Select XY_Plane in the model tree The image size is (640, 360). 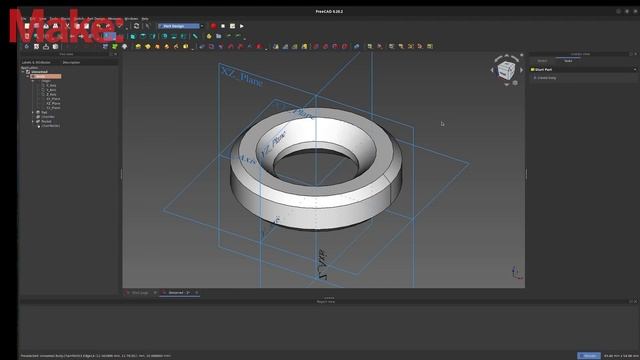pyautogui.click(x=53, y=99)
